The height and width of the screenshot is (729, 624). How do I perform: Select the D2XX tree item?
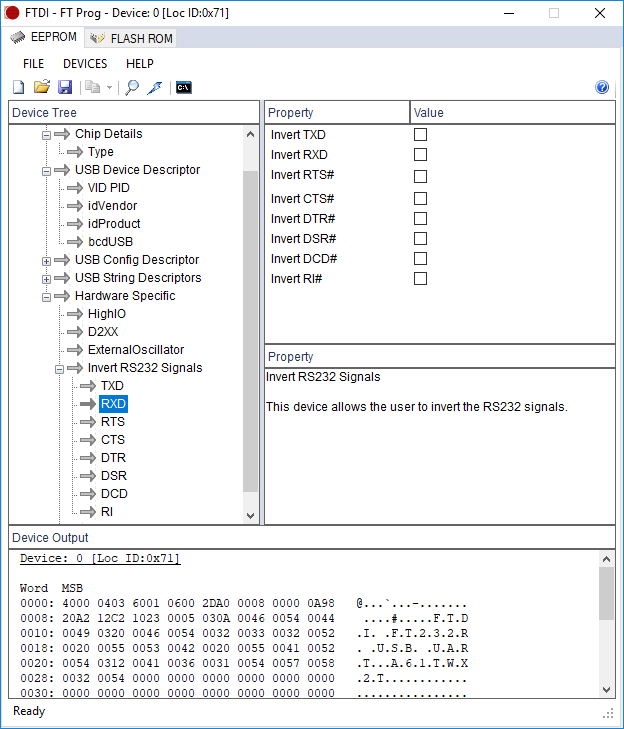(103, 332)
